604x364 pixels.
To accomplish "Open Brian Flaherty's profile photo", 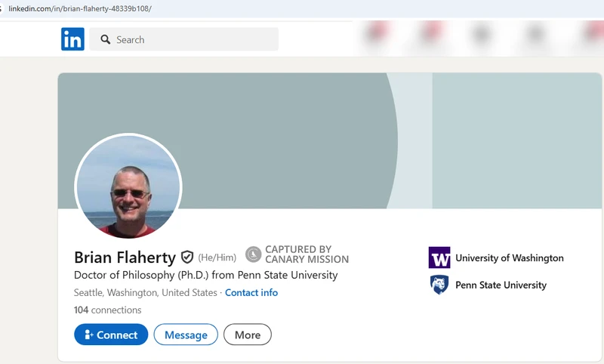I will click(x=128, y=187).
